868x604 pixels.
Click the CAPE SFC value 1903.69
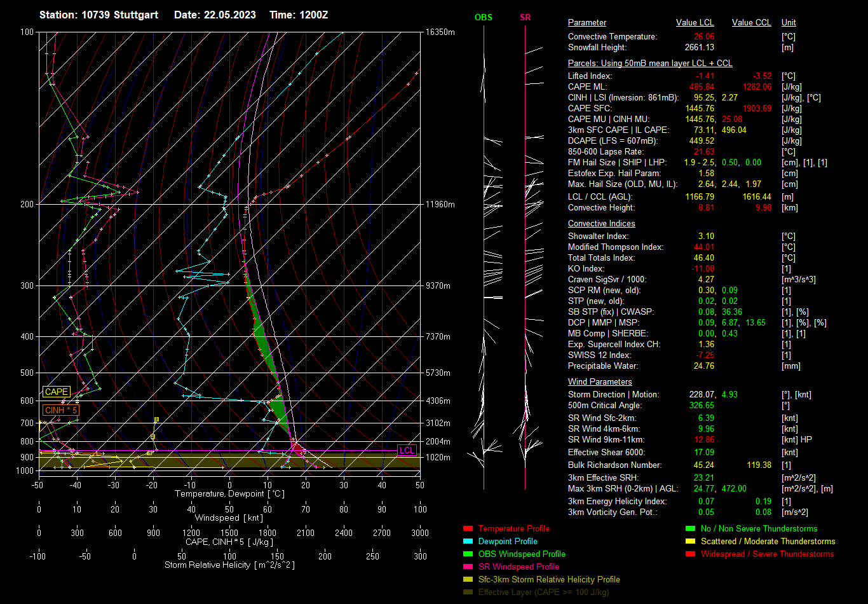[x=756, y=109]
